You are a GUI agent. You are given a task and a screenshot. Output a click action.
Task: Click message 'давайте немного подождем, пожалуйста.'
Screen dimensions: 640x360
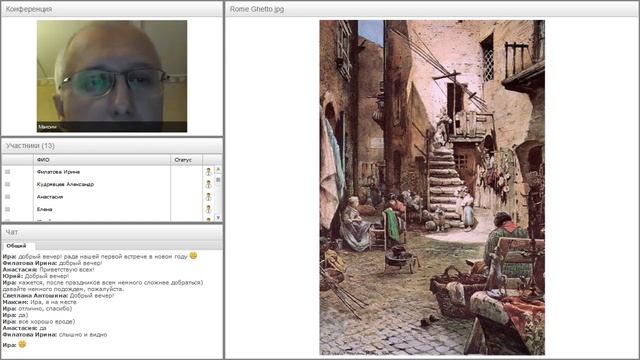pos(63,289)
